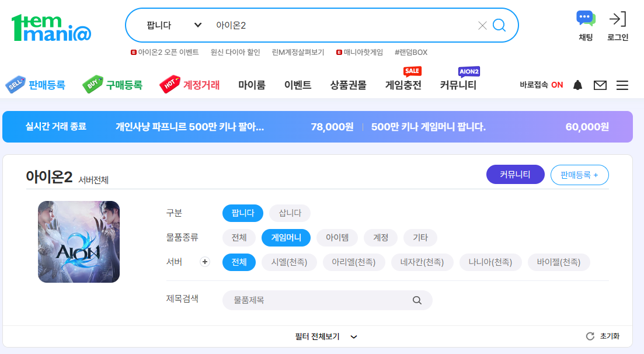
Task: Open 계정거래 menu
Action: click(201, 85)
